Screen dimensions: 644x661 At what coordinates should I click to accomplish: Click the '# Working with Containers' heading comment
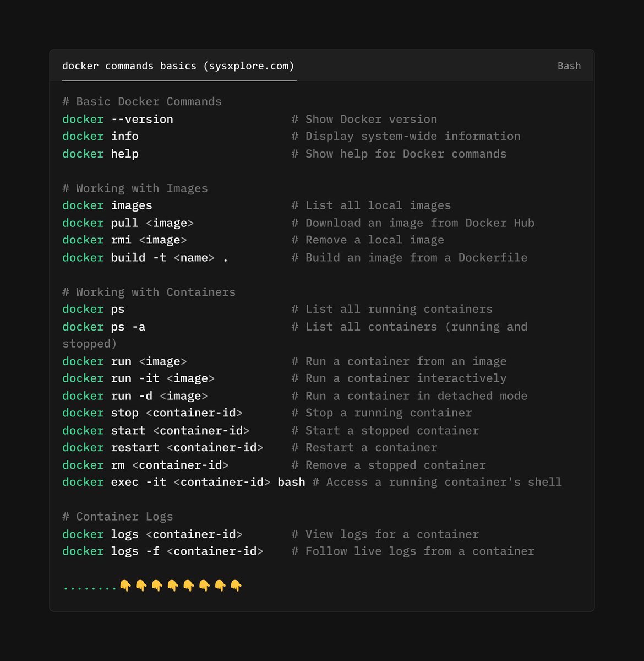[149, 292]
